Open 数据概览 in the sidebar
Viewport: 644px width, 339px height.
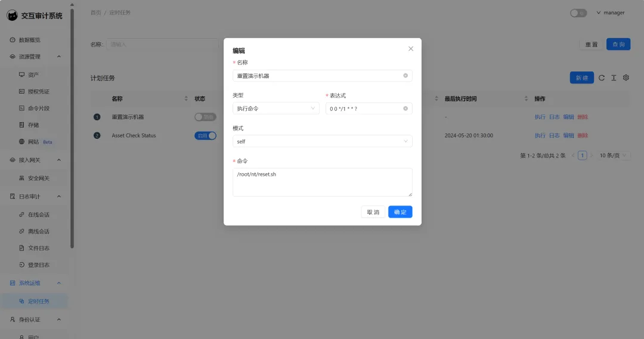(29, 40)
